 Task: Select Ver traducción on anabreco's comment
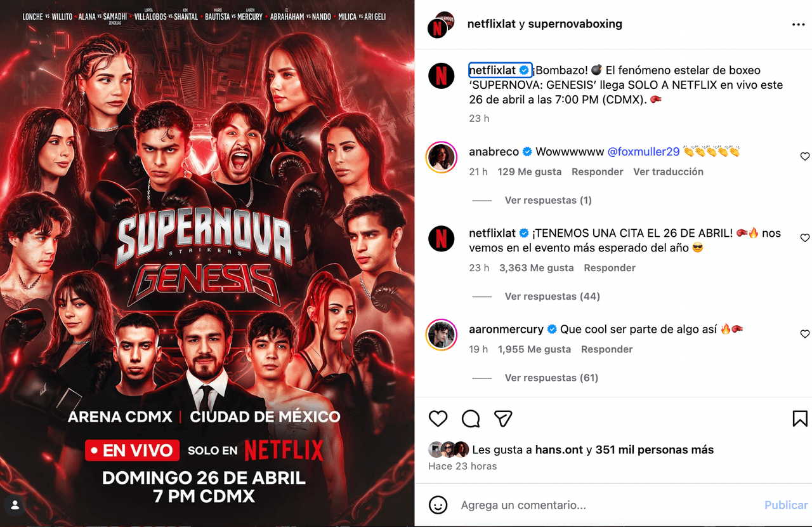tap(668, 171)
